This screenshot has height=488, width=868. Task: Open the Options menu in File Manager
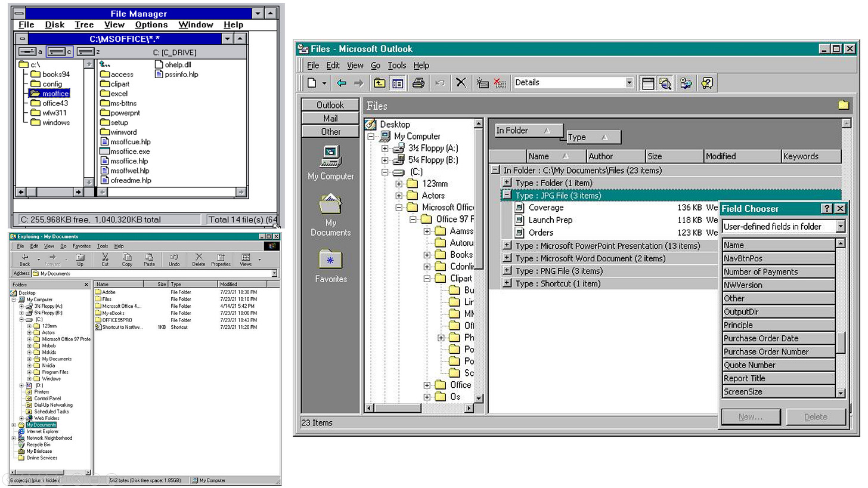point(151,24)
